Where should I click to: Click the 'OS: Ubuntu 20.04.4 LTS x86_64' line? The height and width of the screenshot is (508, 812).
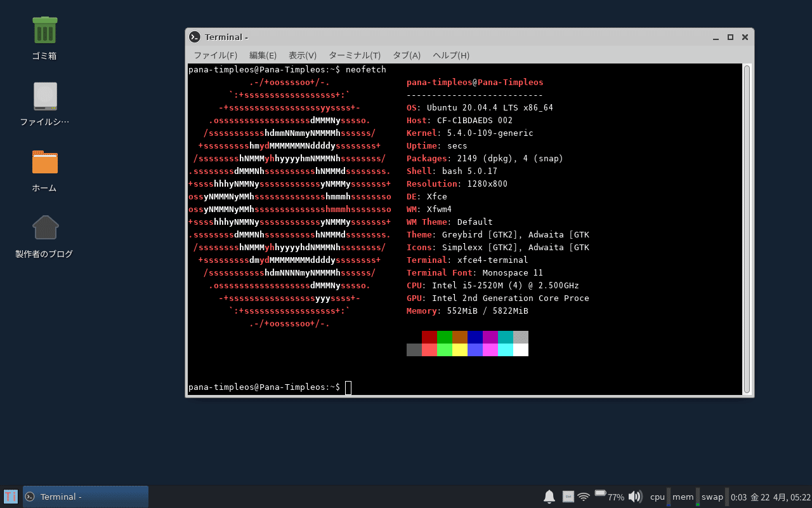[x=480, y=108]
